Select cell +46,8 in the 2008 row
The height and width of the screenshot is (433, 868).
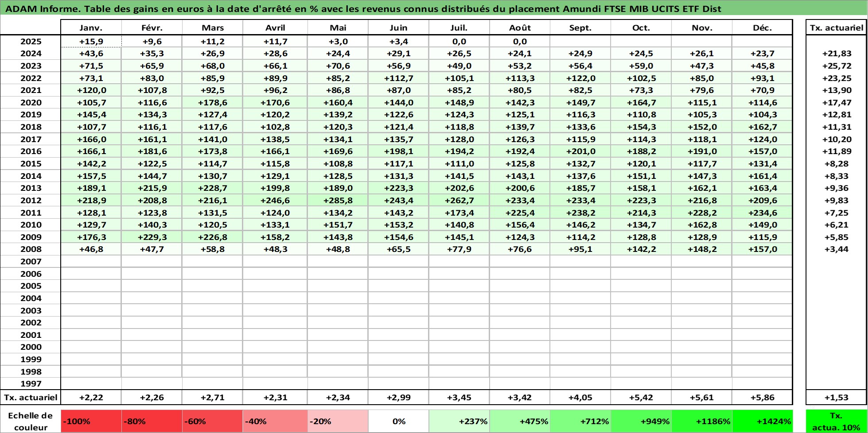click(91, 249)
